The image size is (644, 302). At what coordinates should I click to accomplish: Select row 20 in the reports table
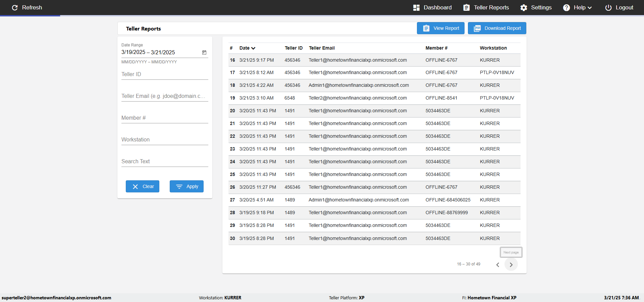tap(374, 111)
